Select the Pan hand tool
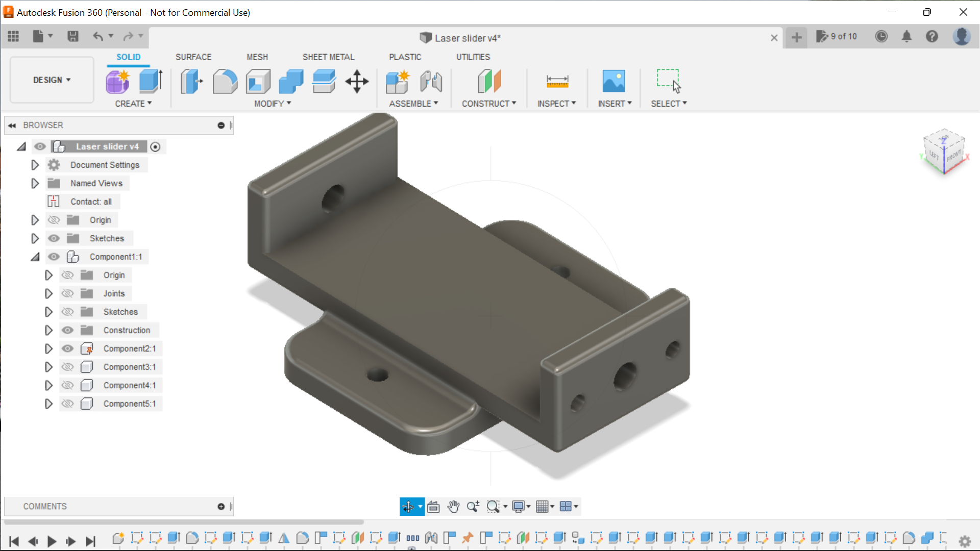This screenshot has height=551, width=980. [453, 507]
